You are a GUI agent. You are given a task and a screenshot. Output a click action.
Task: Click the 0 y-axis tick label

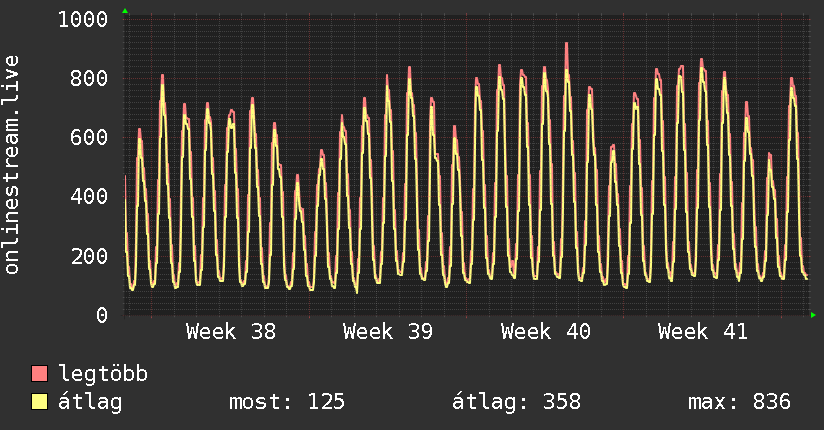[x=102, y=315]
